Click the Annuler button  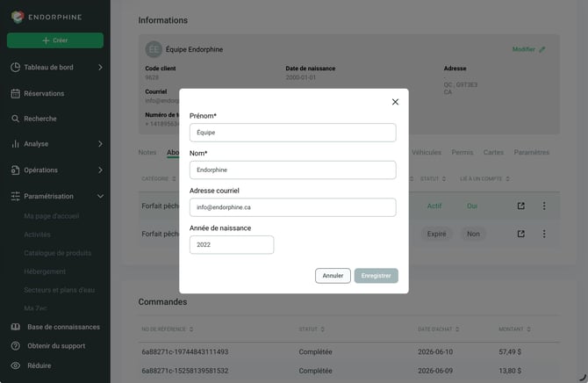point(333,276)
